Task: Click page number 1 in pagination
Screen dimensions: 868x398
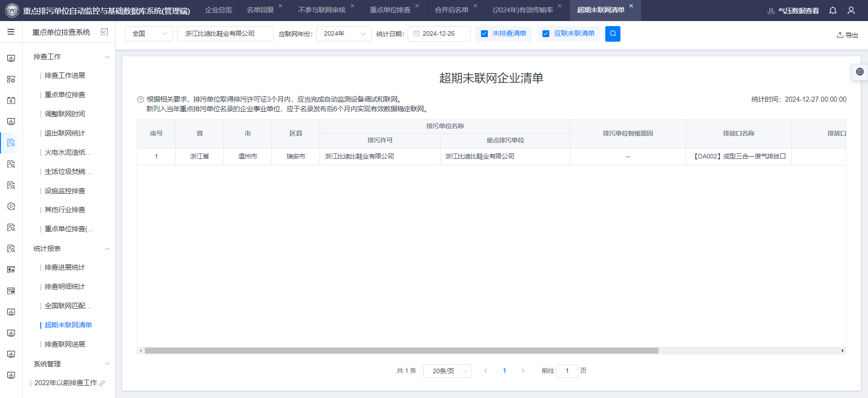Action: tap(504, 371)
